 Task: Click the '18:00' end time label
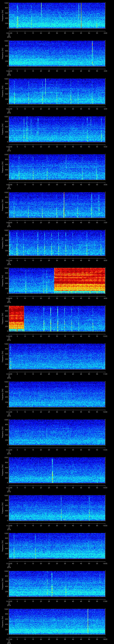point(105,639)
